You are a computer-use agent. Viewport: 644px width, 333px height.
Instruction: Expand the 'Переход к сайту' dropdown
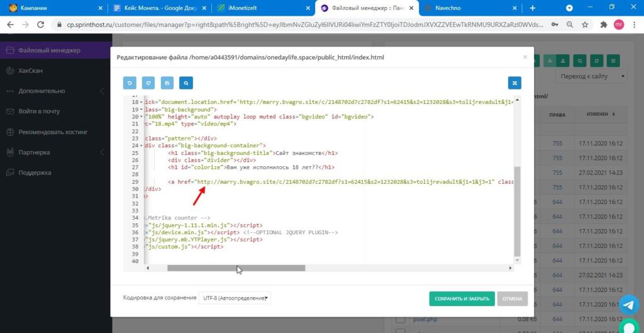(591, 76)
